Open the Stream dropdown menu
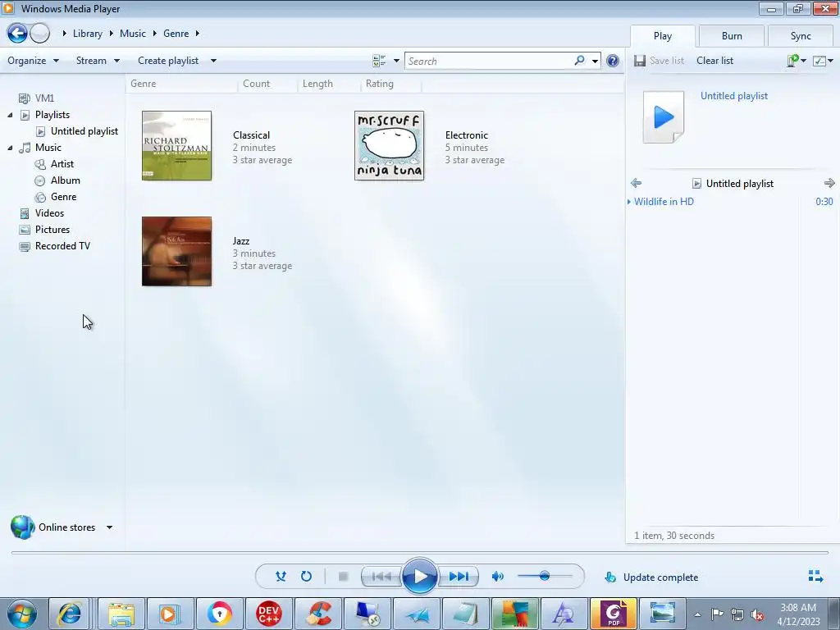840x630 pixels. pyautogui.click(x=98, y=61)
